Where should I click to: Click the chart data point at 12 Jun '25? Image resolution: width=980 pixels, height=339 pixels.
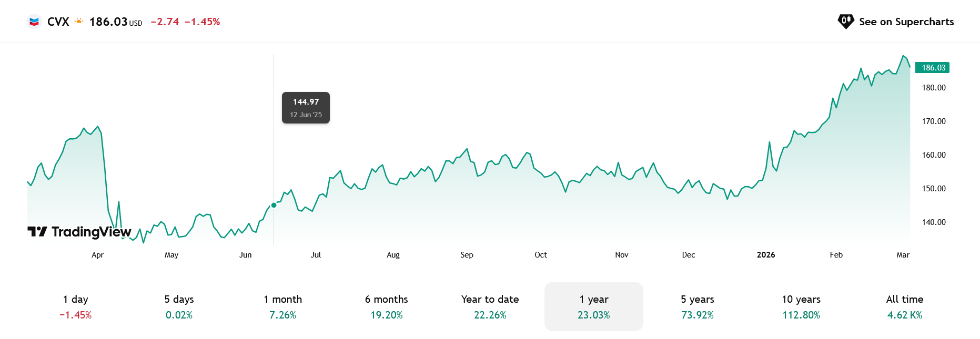pos(274,205)
